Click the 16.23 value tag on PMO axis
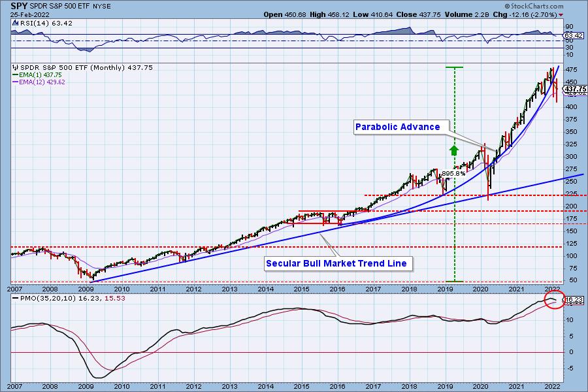 574,300
